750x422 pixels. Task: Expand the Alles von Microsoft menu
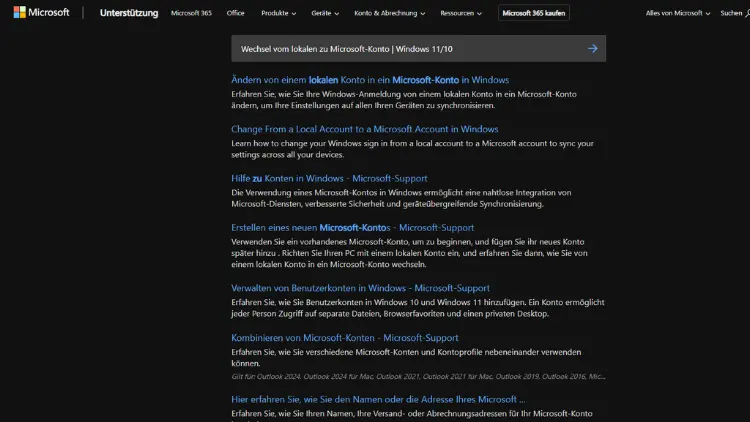tap(678, 13)
